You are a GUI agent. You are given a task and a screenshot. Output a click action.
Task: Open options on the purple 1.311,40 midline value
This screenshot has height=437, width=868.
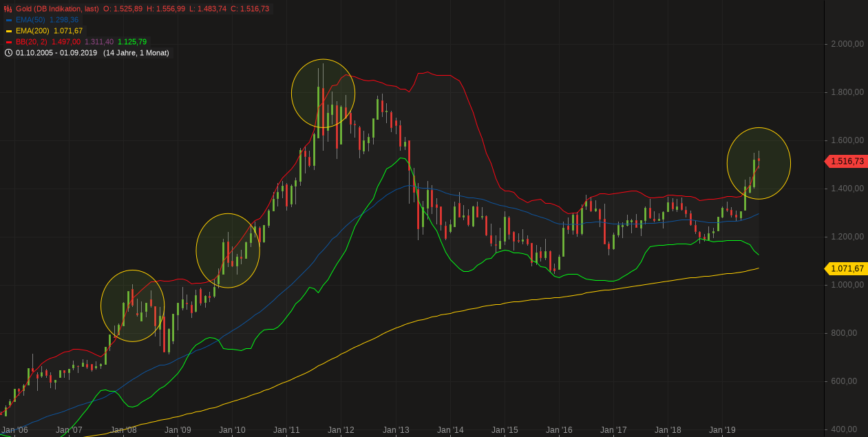(x=98, y=41)
